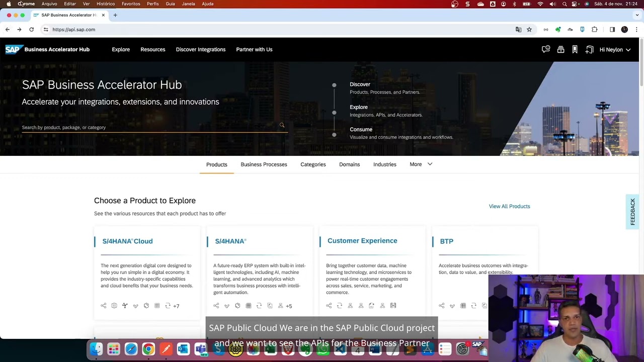Open the Resources navigation menu
Screen dimensions: 644x362
point(153,49)
